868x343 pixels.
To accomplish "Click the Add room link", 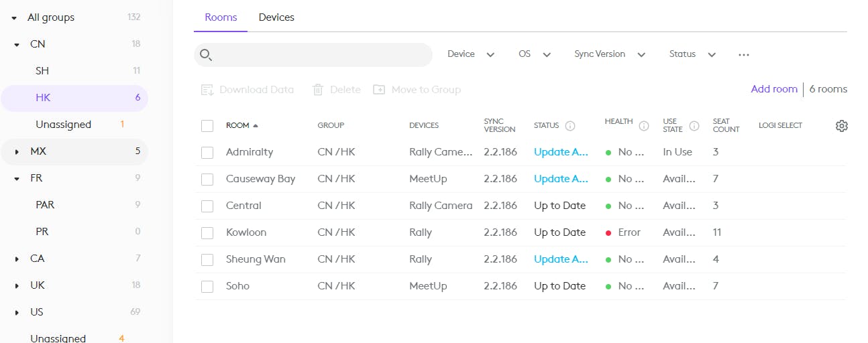I will click(x=774, y=89).
